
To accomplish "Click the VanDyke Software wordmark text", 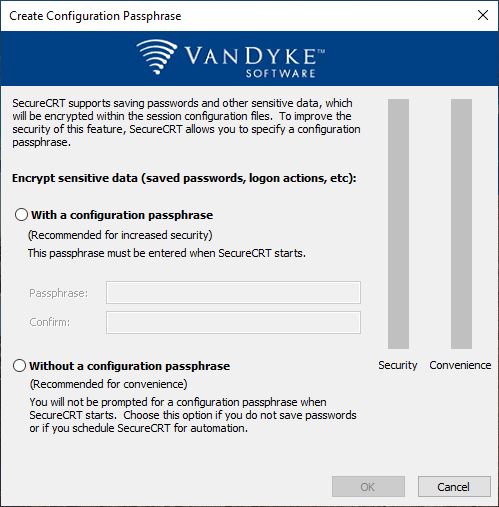I will click(x=255, y=63).
